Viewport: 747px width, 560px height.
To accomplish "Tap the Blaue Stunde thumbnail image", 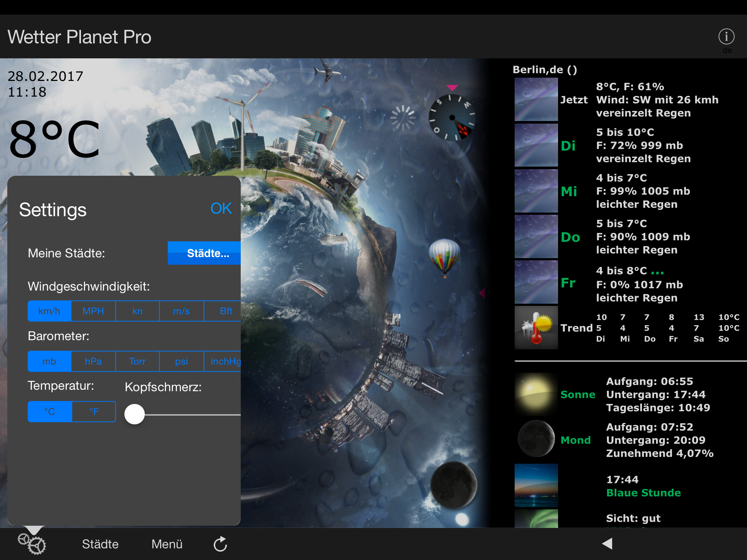I will click(x=536, y=485).
